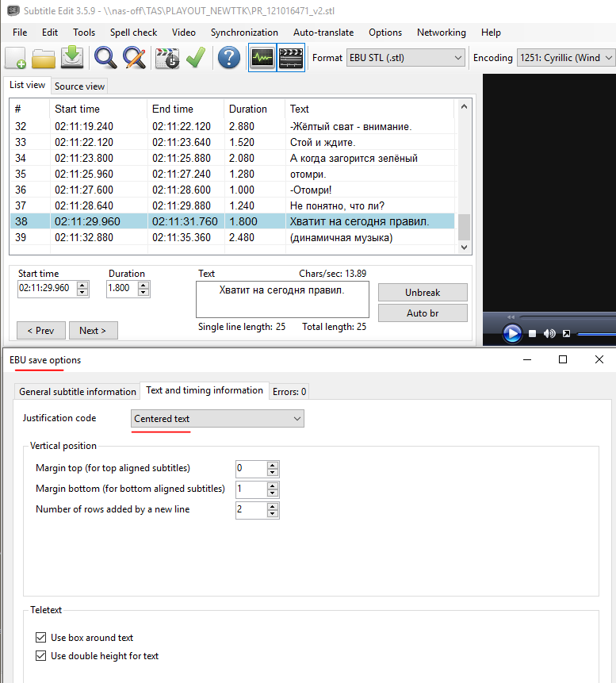Select subtitle row 36 -Отомри!

coord(232,190)
